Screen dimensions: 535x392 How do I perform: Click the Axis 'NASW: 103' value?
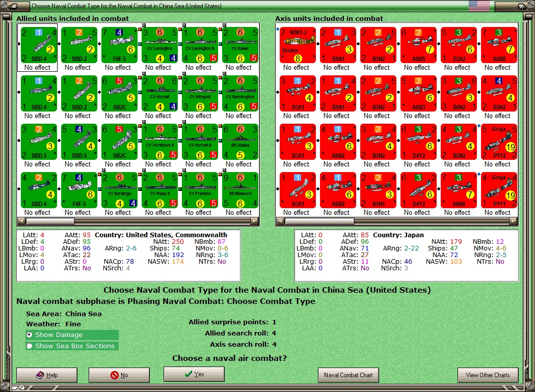(444, 262)
